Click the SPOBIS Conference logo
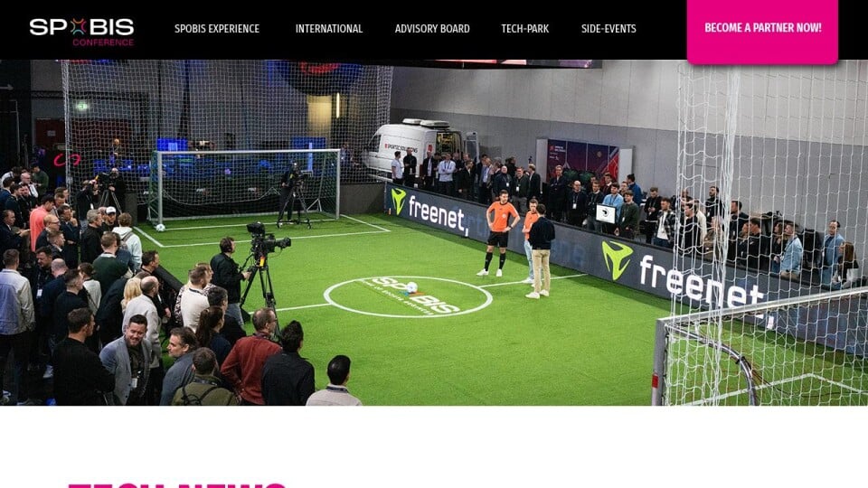 pyautogui.click(x=81, y=32)
